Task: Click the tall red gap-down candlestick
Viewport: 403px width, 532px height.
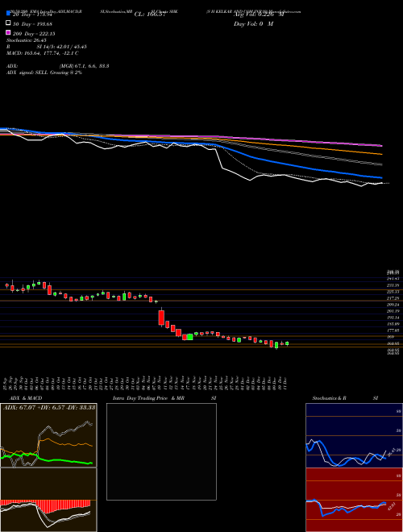Action: (161, 318)
